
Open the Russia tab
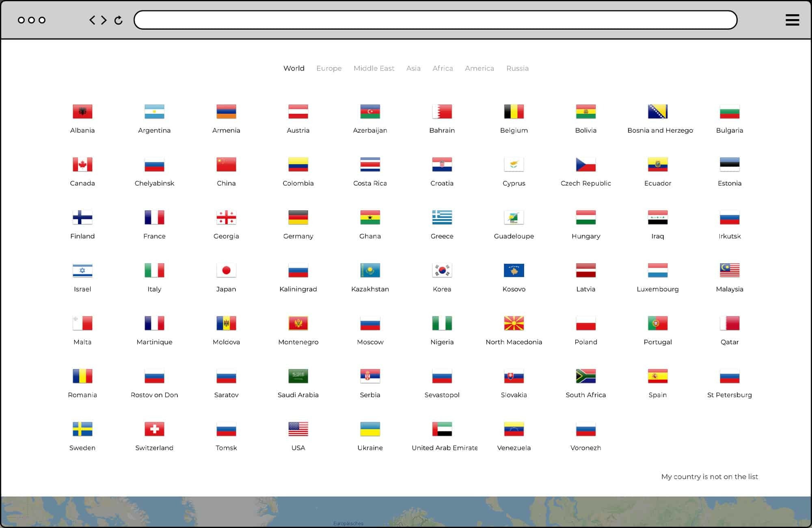517,68
